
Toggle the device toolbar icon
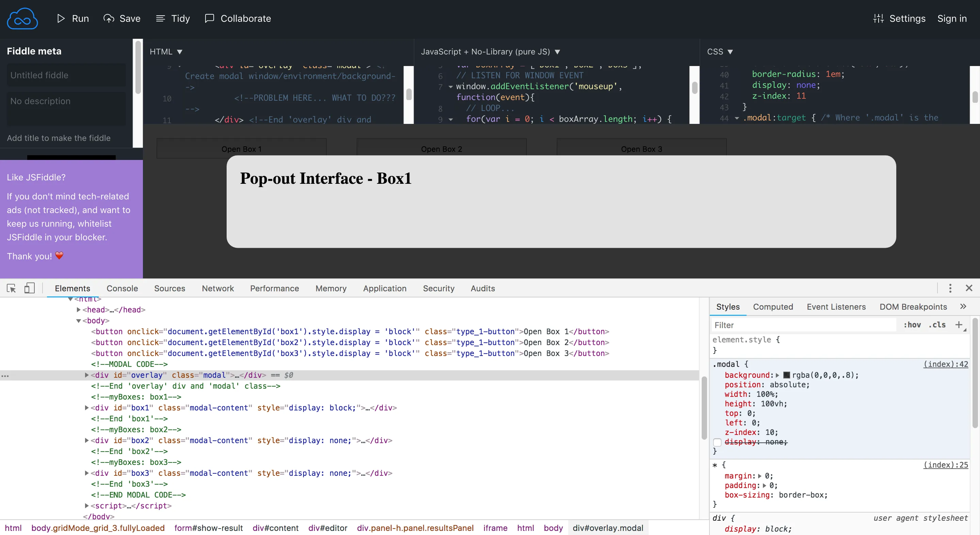[29, 288]
